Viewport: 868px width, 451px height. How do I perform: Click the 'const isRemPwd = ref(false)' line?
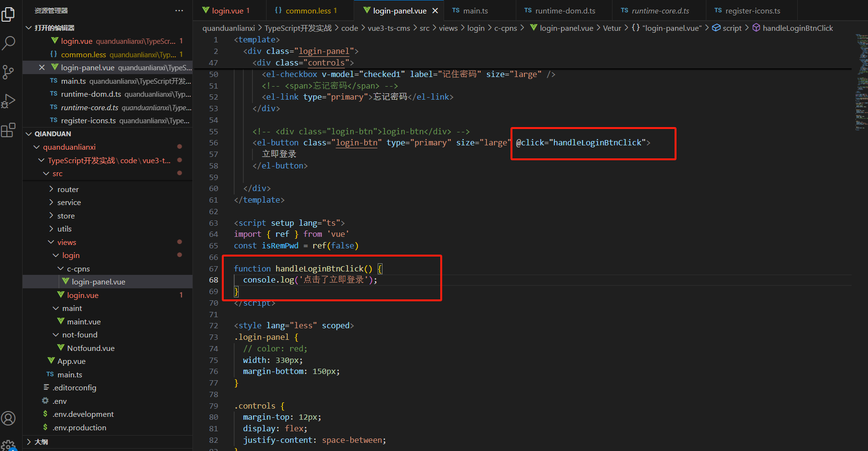(x=296, y=245)
